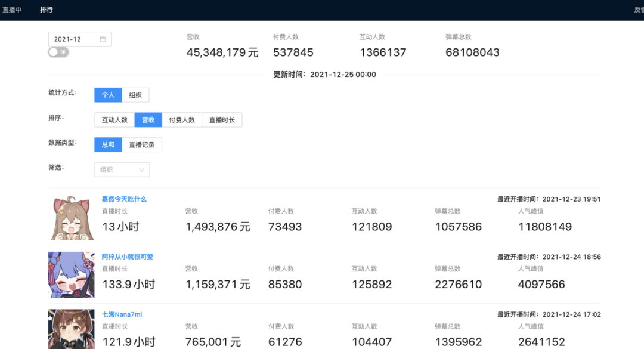Click total paying users 537845

[293, 52]
